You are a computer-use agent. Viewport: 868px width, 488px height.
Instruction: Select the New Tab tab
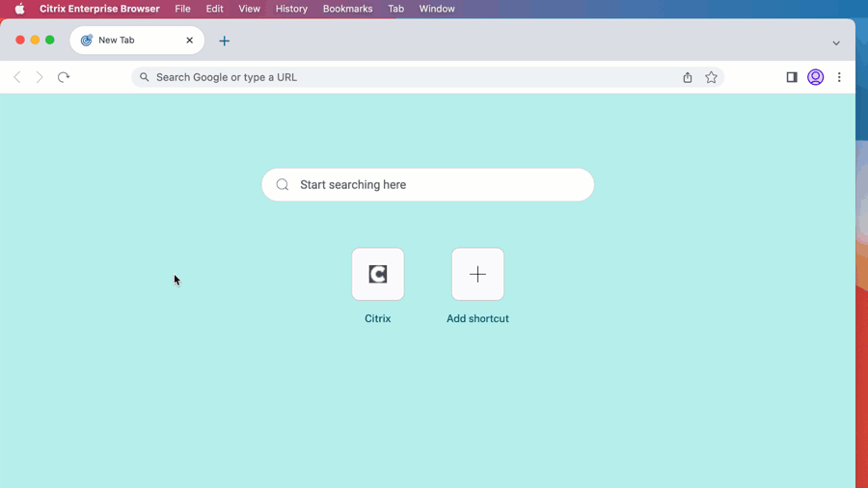[137, 41]
